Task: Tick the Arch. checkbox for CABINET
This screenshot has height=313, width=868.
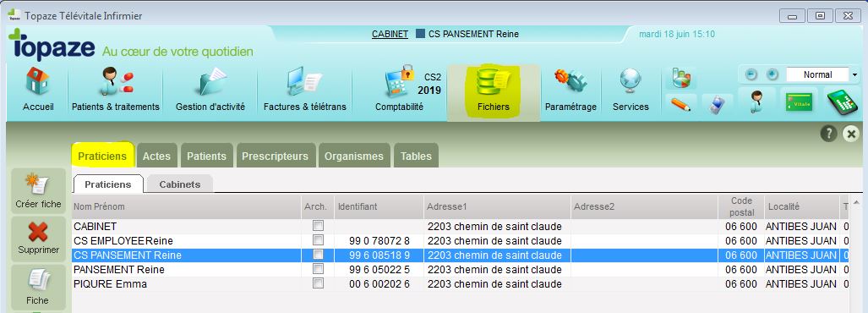Action: coord(318,226)
